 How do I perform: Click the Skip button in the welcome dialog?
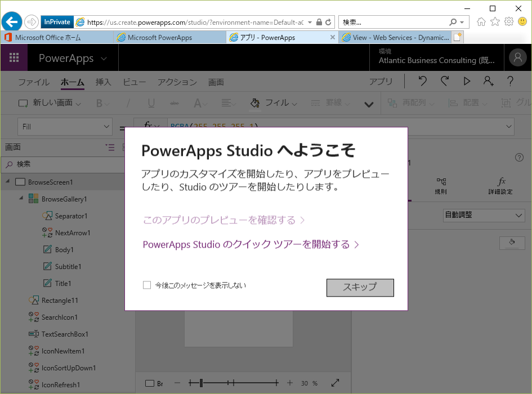(x=360, y=288)
